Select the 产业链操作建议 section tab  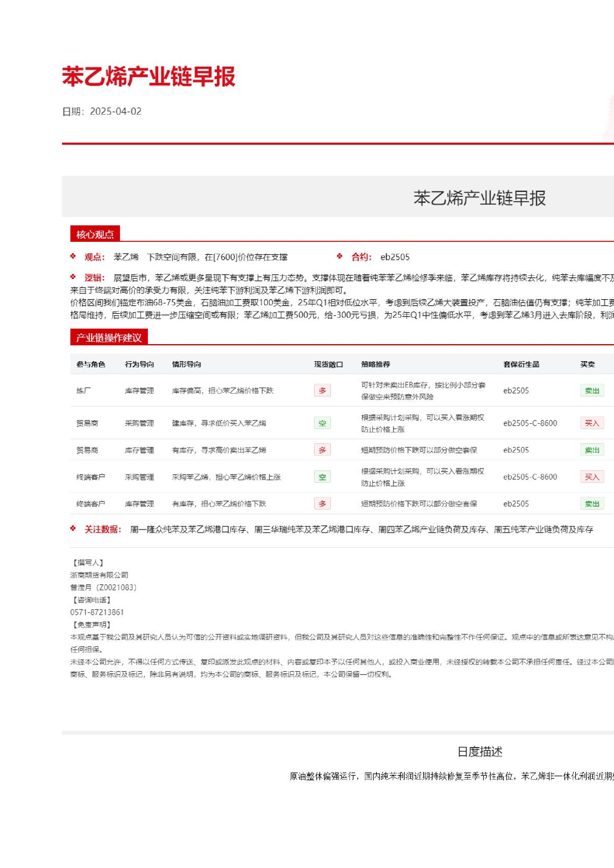coord(109,337)
